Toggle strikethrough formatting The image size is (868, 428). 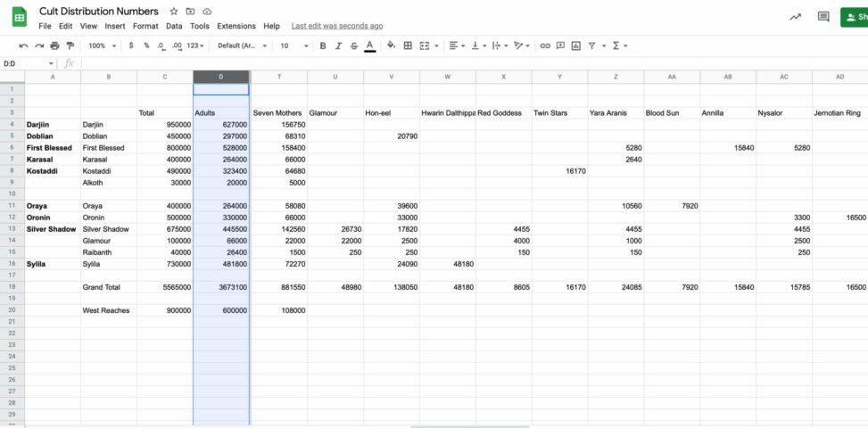tap(354, 45)
